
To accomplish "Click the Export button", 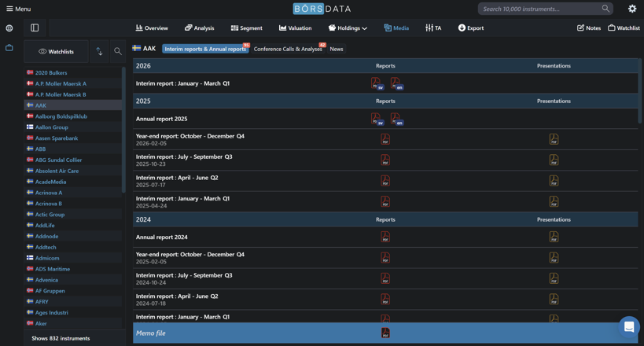I will [x=471, y=28].
